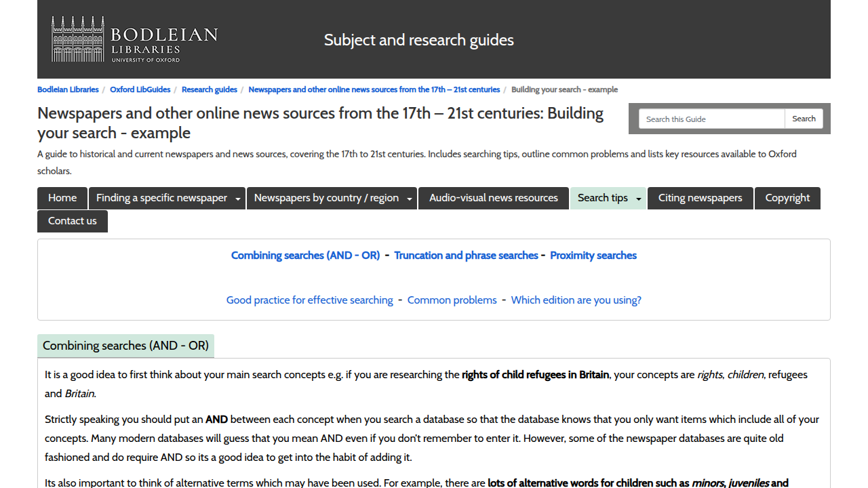
Task: Expand the Search tips dropdown arrow
Action: pos(639,199)
